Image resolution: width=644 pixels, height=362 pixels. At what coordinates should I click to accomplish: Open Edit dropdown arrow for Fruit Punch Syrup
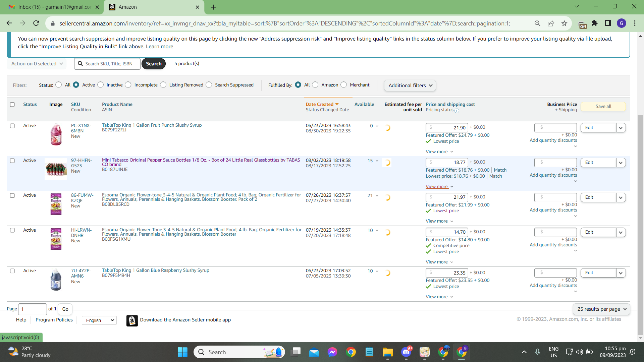click(x=621, y=128)
